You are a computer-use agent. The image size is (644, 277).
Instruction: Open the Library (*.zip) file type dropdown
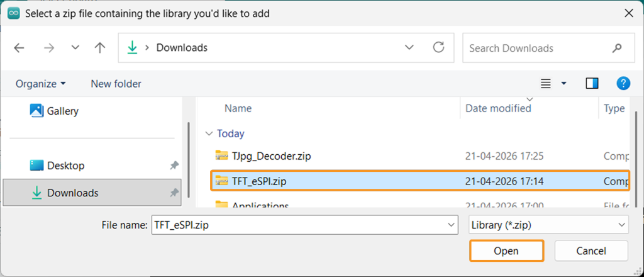click(548, 225)
